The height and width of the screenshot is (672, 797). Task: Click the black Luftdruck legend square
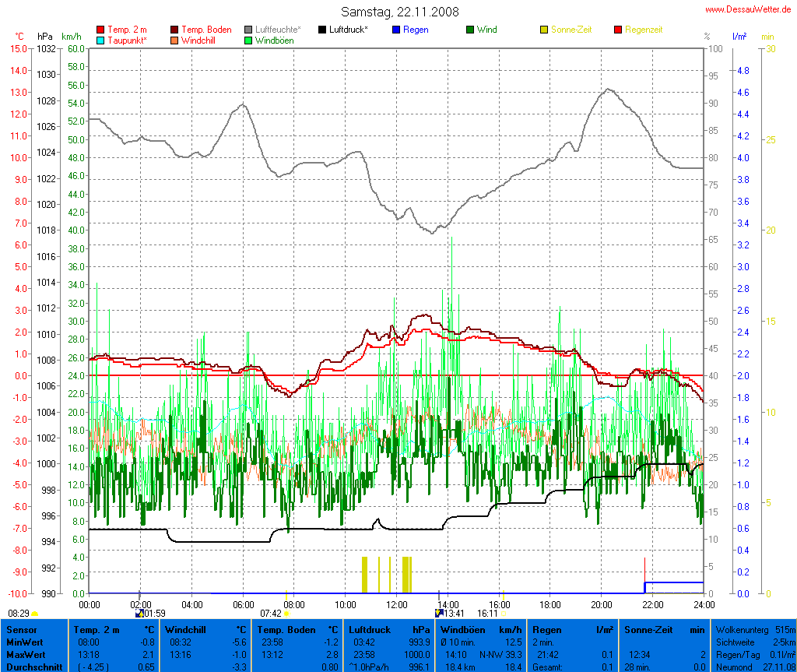(x=322, y=30)
